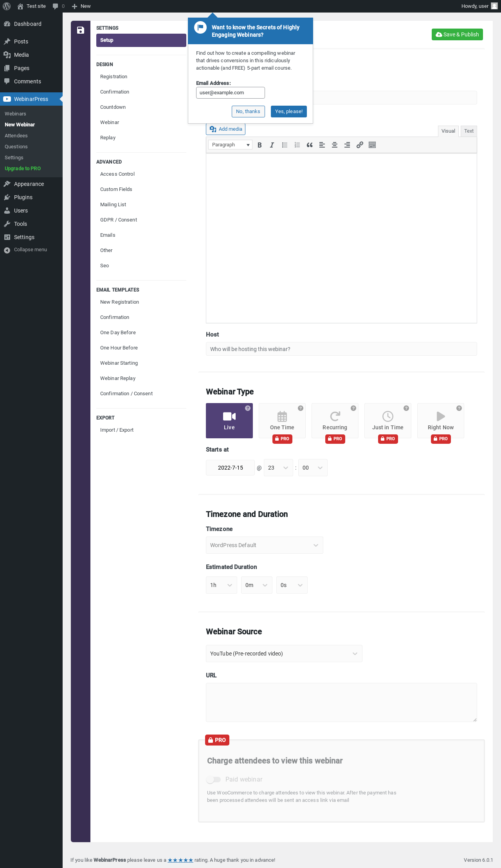Image resolution: width=501 pixels, height=868 pixels.
Task: Select the Right Now webinar type
Action: click(441, 421)
